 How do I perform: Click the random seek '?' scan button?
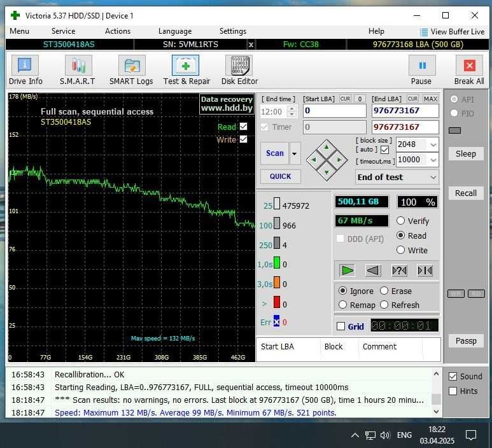[399, 270]
